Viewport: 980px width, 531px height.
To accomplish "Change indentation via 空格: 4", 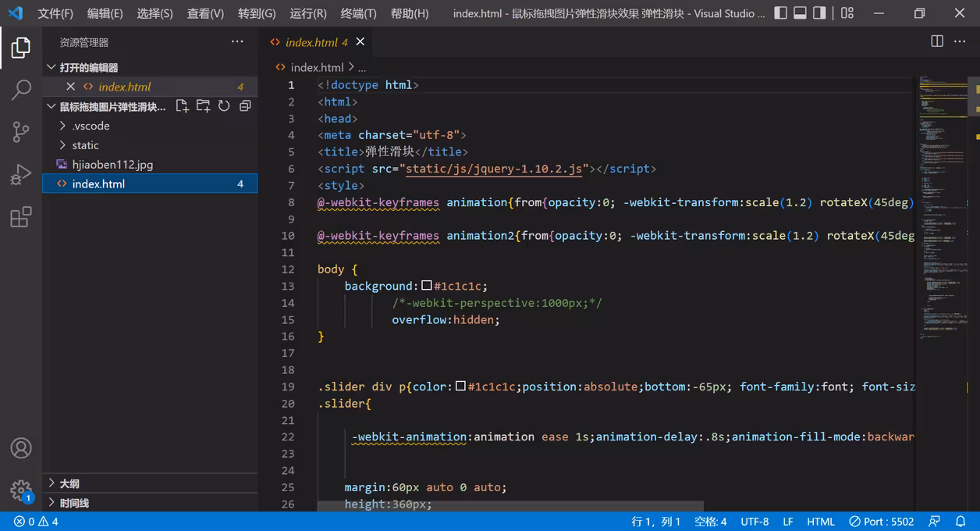I will (x=710, y=522).
